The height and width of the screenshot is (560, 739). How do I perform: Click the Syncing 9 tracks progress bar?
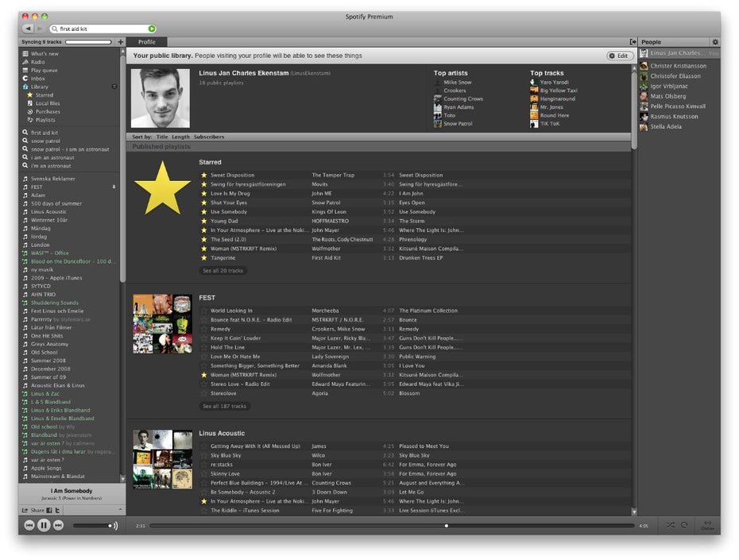[x=88, y=42]
